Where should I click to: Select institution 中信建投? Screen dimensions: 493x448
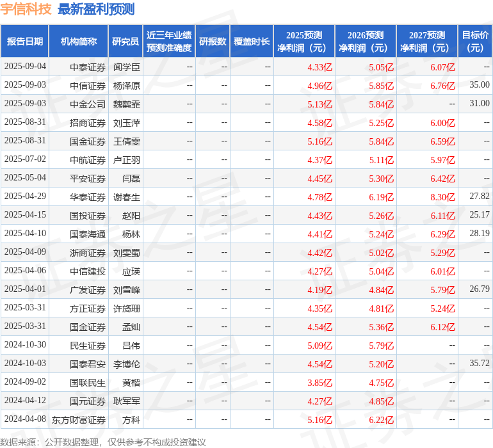88,271
